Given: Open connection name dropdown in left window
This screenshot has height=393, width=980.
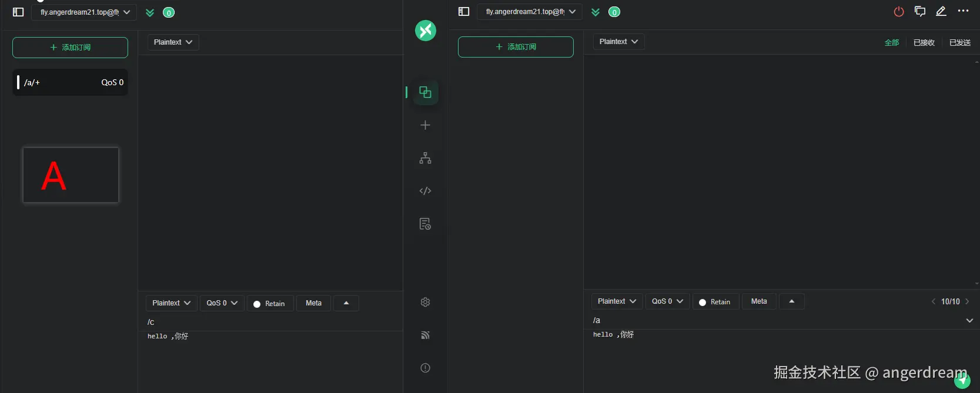Looking at the screenshot, I should (84, 12).
